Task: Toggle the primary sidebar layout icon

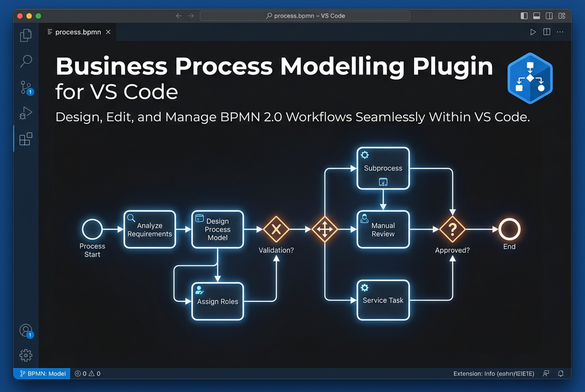Action: click(x=524, y=15)
